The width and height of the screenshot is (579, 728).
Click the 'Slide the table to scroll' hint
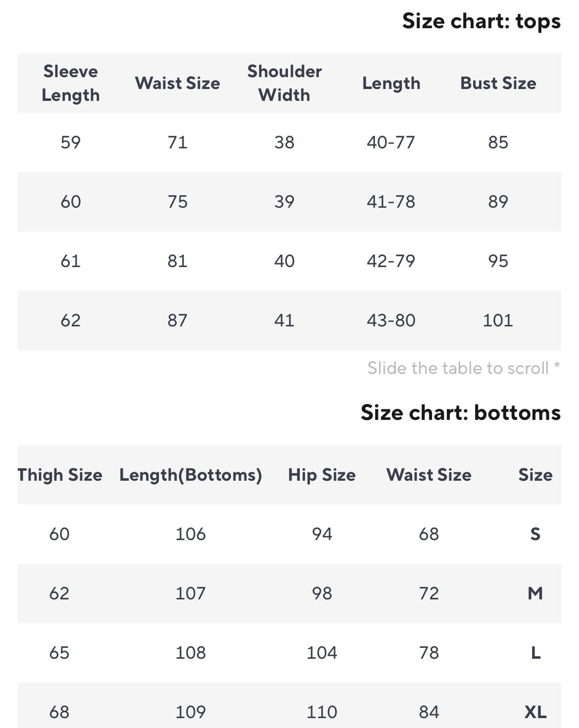463,368
